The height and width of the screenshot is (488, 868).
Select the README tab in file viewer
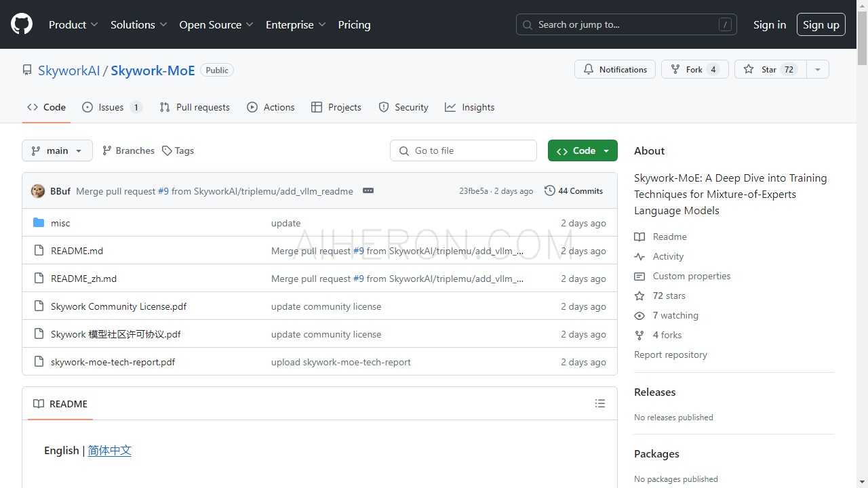tap(60, 404)
